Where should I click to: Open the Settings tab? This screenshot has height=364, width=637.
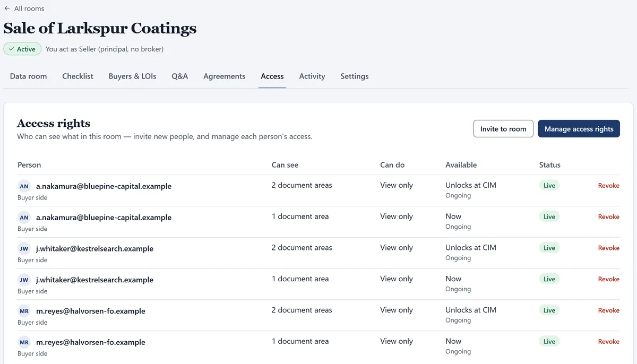355,76
